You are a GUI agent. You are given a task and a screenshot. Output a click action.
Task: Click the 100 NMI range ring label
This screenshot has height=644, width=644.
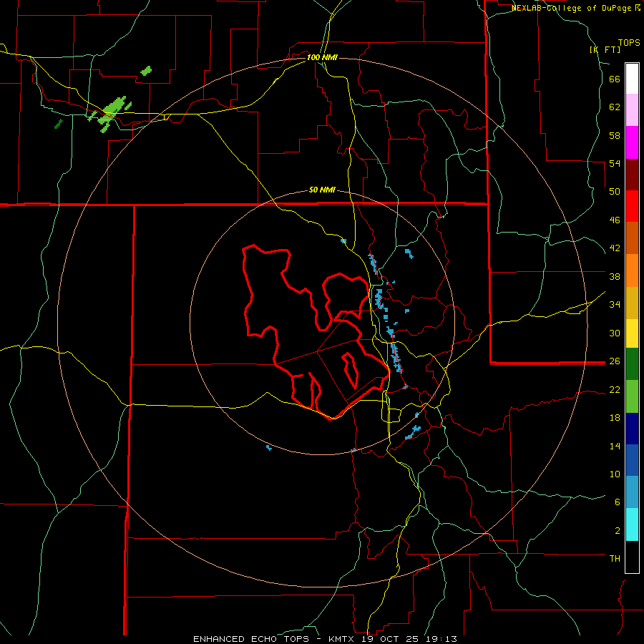tap(322, 57)
